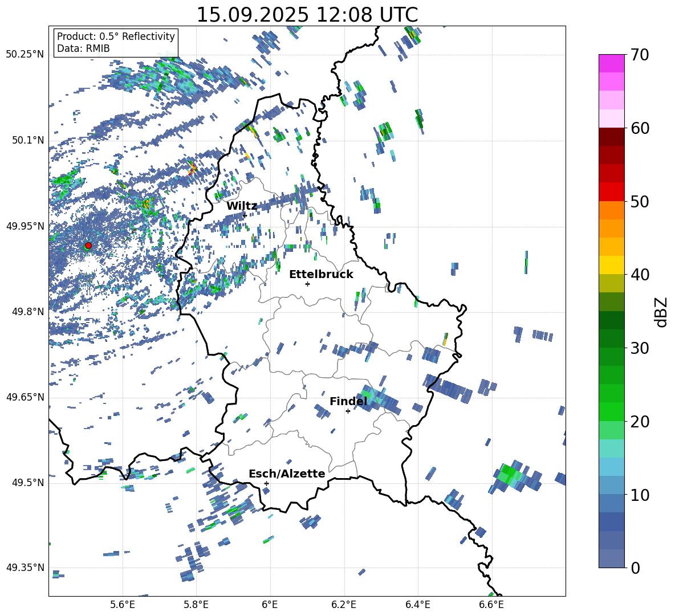Click the 5.8°E longitude label
The image size is (675, 616).
click(x=196, y=605)
